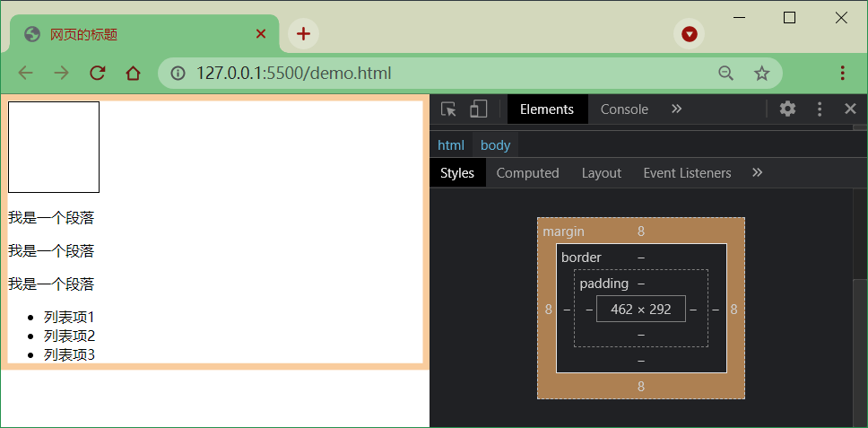Go to the browser home page

[x=133, y=73]
